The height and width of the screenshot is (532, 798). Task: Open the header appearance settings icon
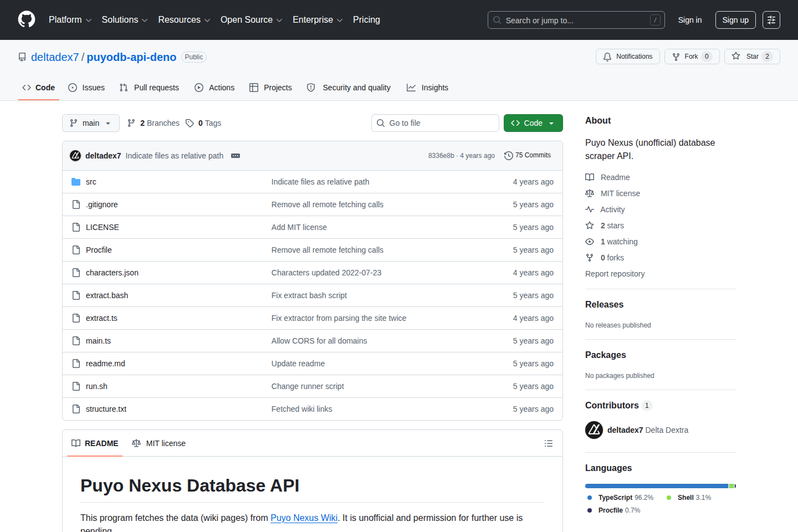(771, 20)
